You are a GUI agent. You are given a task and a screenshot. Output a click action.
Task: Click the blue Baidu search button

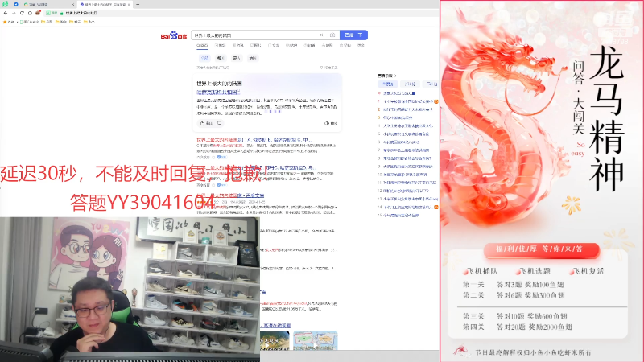tap(353, 35)
